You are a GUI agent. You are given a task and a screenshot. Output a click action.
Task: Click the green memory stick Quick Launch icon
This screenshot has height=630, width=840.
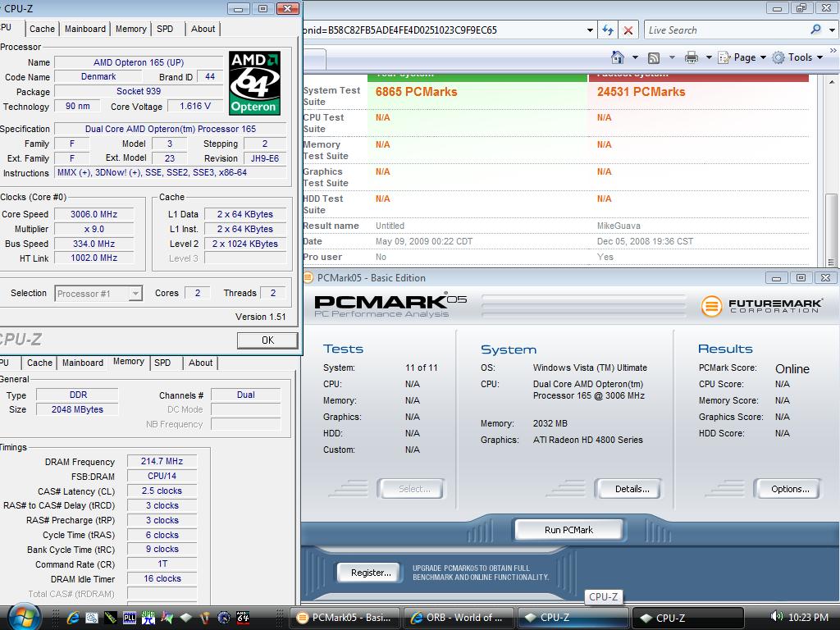[x=111, y=618]
